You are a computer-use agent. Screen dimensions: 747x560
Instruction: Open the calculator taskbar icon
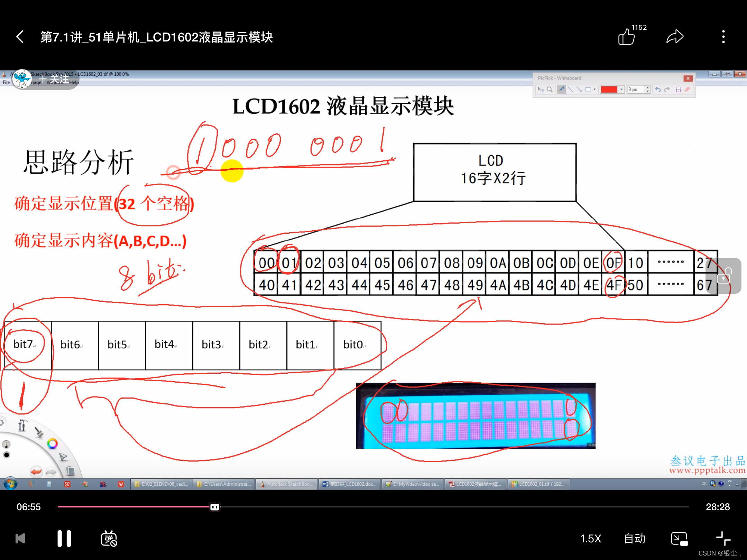click(49, 484)
